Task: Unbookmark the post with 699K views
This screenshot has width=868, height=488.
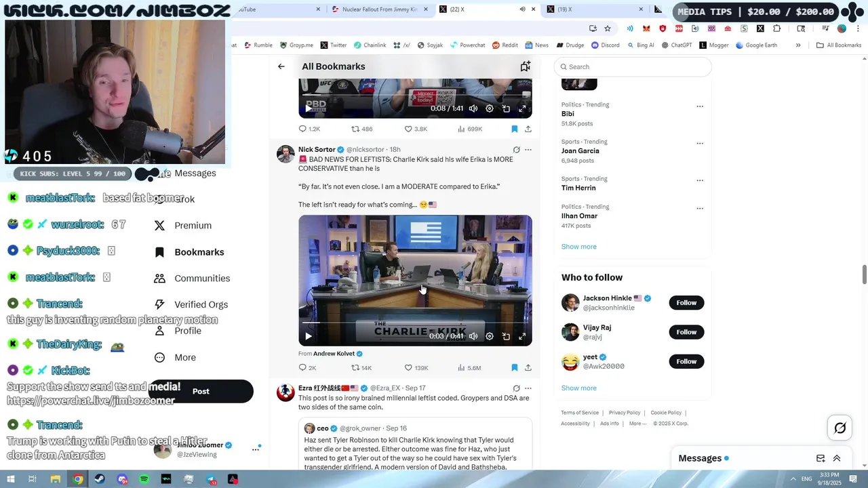Action: [x=514, y=129]
